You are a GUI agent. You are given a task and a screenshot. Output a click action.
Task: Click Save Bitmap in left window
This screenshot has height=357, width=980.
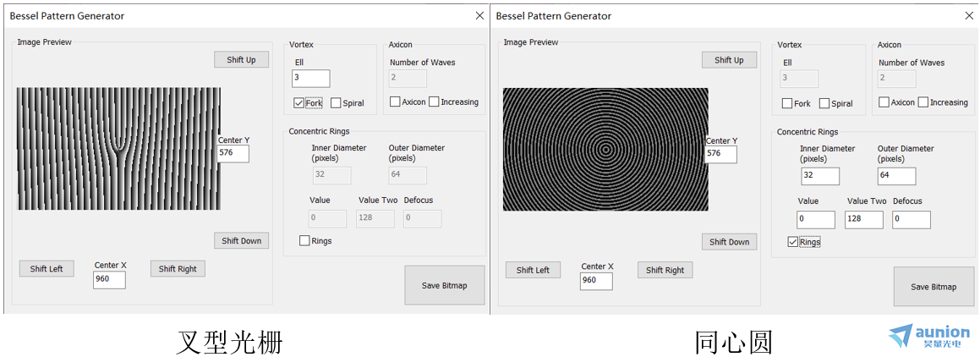click(x=445, y=285)
